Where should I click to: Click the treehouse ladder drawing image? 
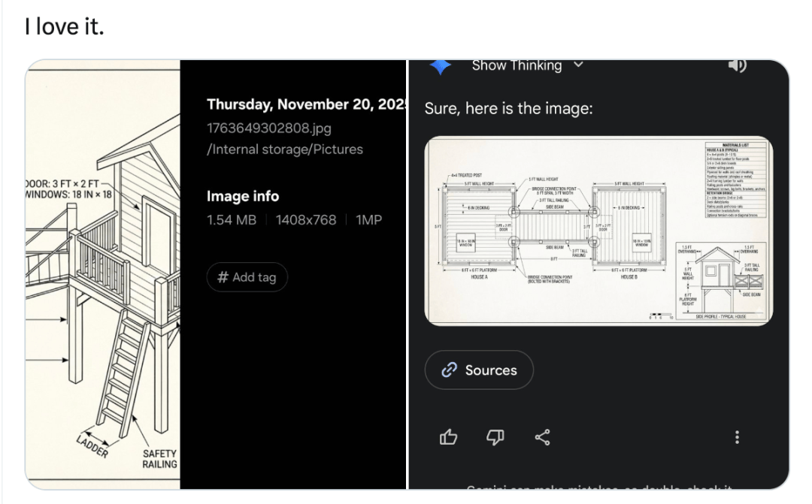[x=103, y=274]
